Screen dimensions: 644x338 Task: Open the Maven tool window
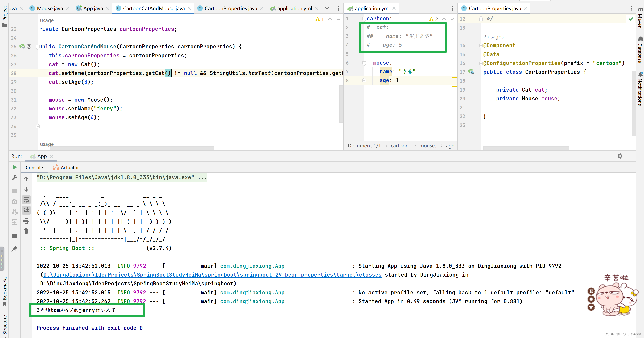640,18
